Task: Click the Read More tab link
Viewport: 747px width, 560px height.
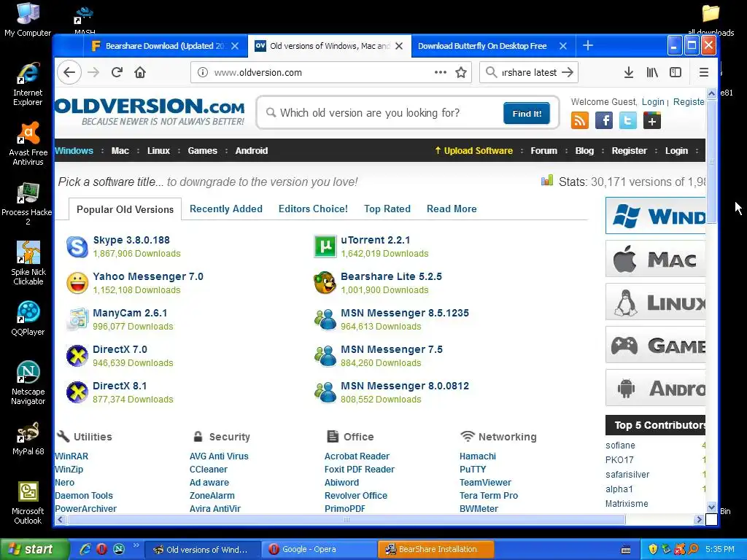Action: (x=452, y=209)
